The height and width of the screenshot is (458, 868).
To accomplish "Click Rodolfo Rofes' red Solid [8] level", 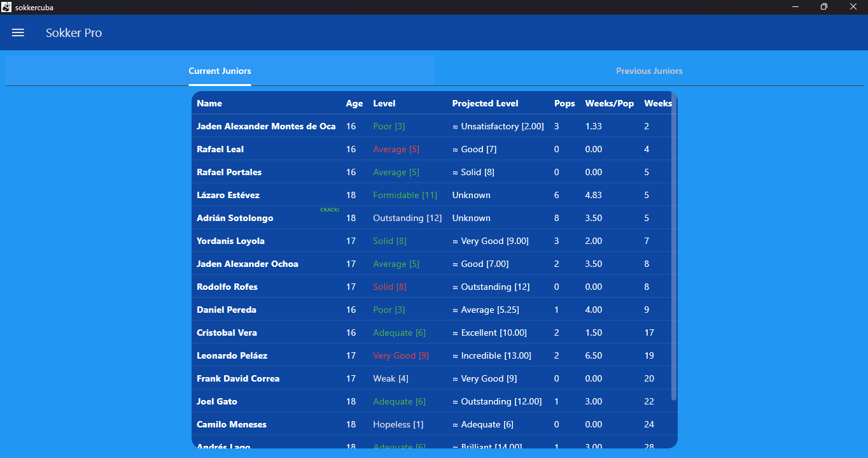I will point(389,287).
